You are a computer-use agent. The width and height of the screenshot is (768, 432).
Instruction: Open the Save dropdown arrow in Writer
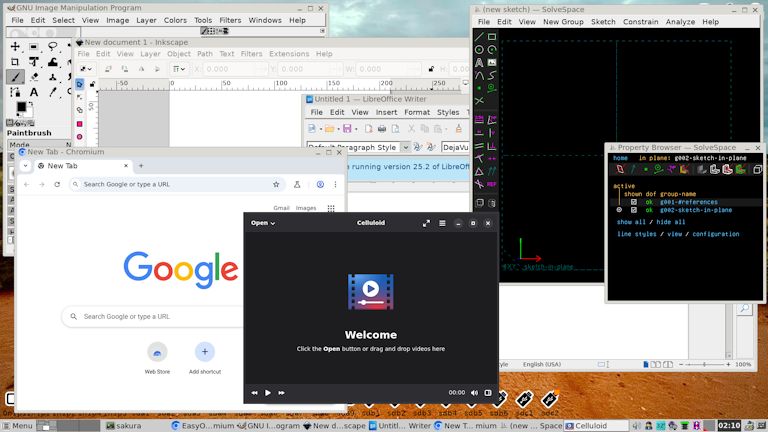click(x=356, y=129)
